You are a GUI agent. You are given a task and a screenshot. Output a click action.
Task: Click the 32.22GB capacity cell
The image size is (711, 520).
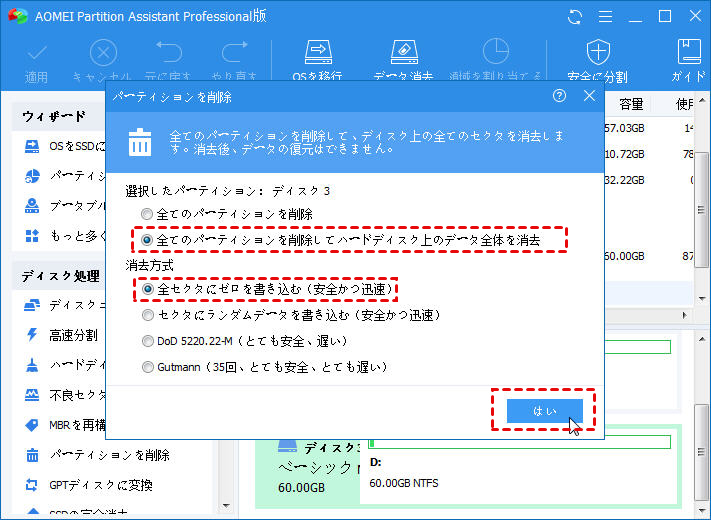(x=624, y=180)
